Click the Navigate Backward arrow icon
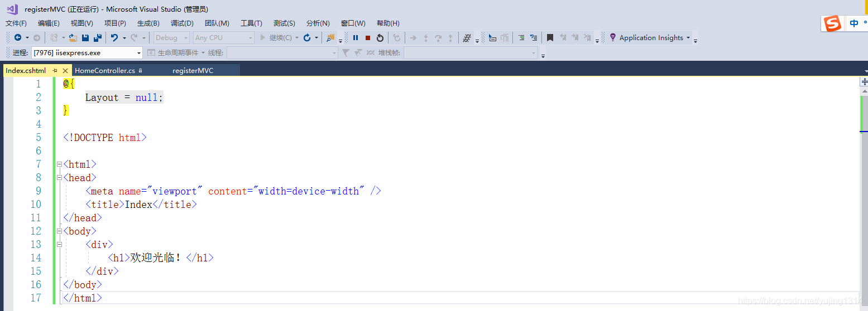868x311 pixels. (x=18, y=38)
